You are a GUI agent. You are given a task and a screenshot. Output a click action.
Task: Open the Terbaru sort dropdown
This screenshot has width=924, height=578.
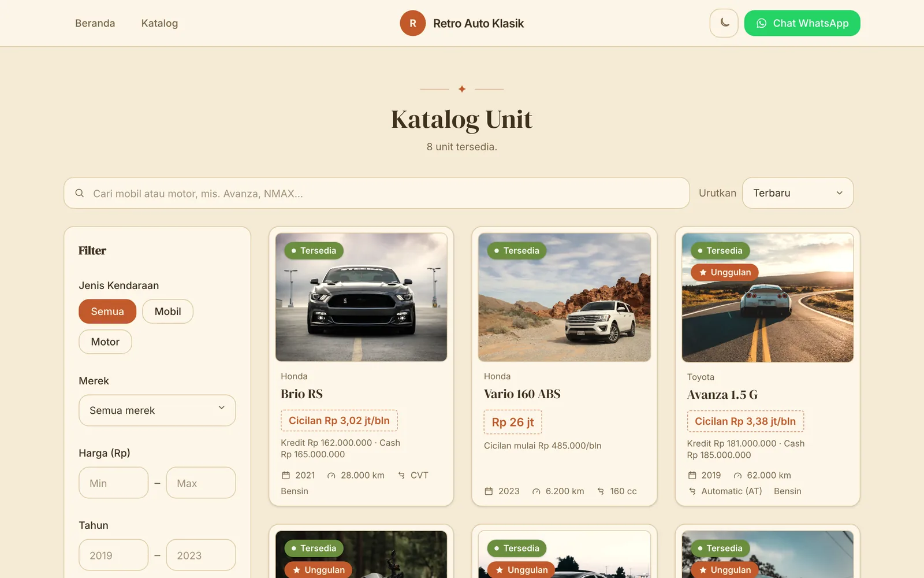click(x=798, y=193)
